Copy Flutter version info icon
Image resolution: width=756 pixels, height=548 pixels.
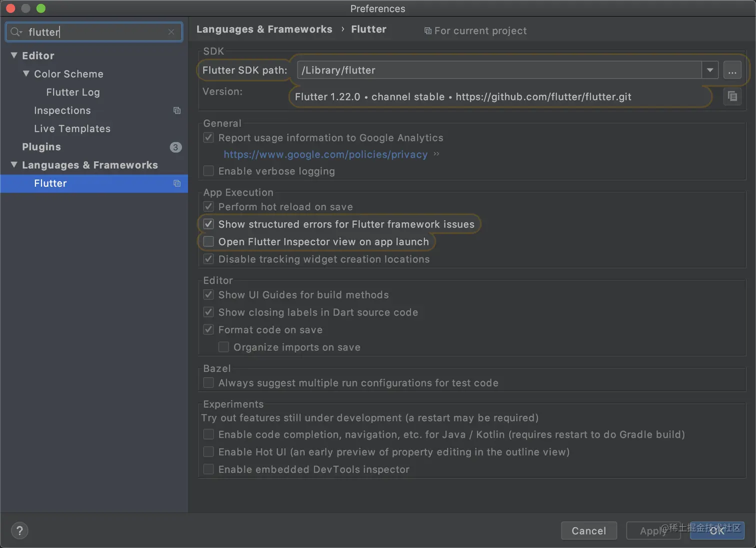[732, 97]
